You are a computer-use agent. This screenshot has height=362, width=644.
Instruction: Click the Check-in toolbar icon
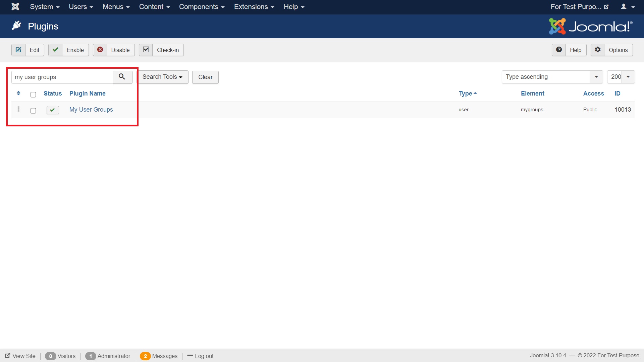click(x=146, y=49)
